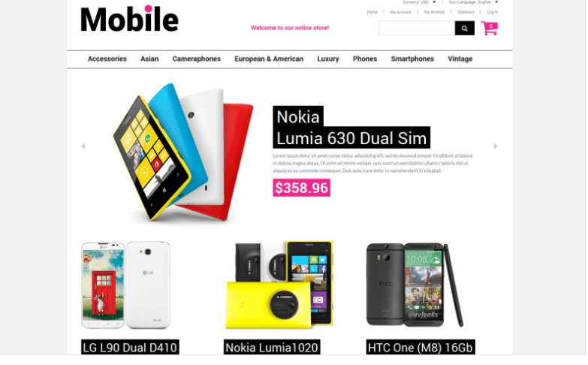Screen dimensions: 588x365
Task: Advance to next slide arrow
Action: [496, 146]
